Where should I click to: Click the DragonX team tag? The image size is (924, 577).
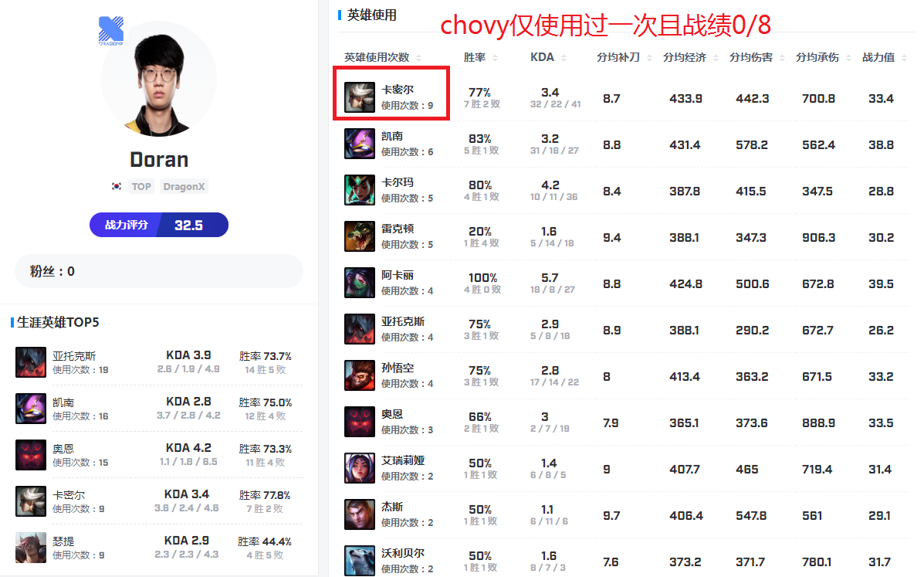point(184,187)
